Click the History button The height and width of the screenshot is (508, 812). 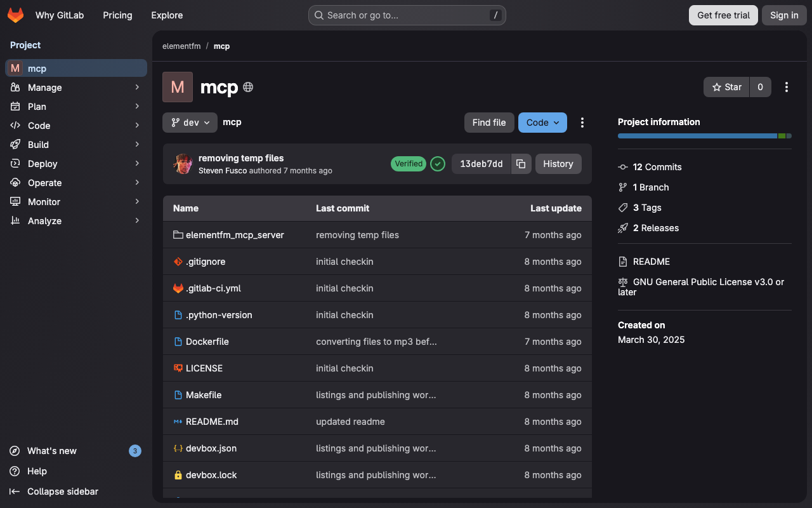[x=558, y=164]
